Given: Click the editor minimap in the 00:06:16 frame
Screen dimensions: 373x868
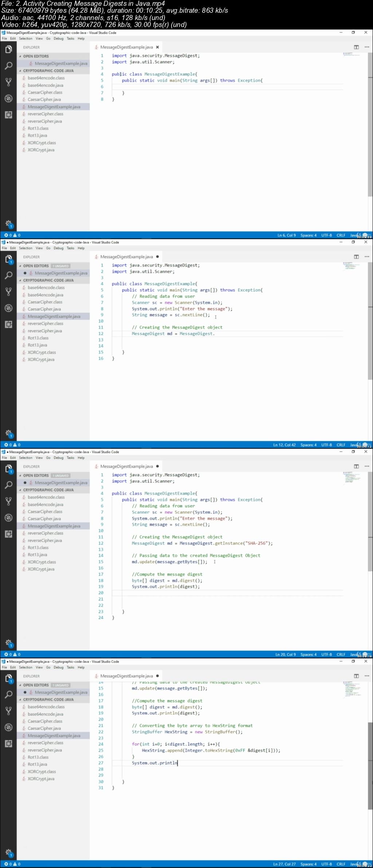Looking at the screenshot, I should pyautogui.click(x=352, y=478).
